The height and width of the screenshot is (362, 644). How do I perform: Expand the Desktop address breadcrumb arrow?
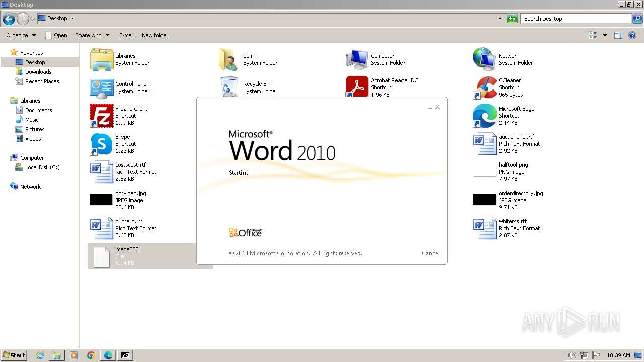[72, 19]
